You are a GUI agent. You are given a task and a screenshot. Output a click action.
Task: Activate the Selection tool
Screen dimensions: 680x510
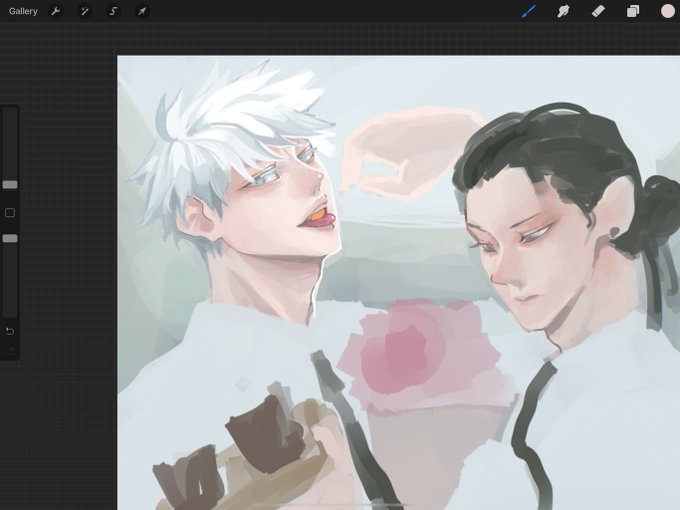point(113,11)
